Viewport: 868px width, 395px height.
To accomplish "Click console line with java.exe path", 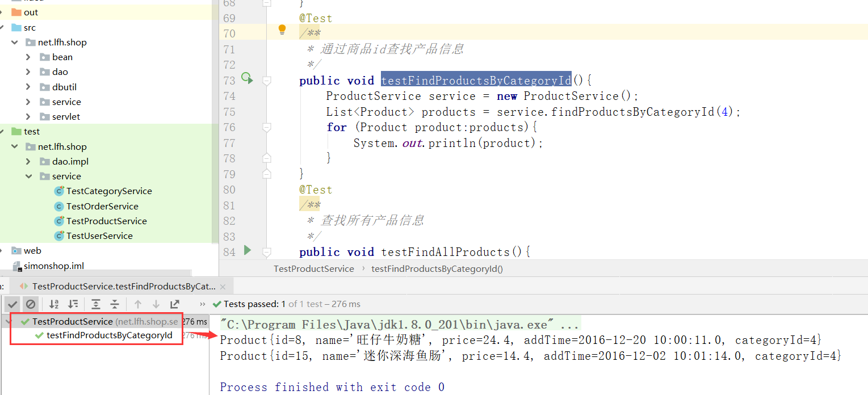I will click(400, 325).
